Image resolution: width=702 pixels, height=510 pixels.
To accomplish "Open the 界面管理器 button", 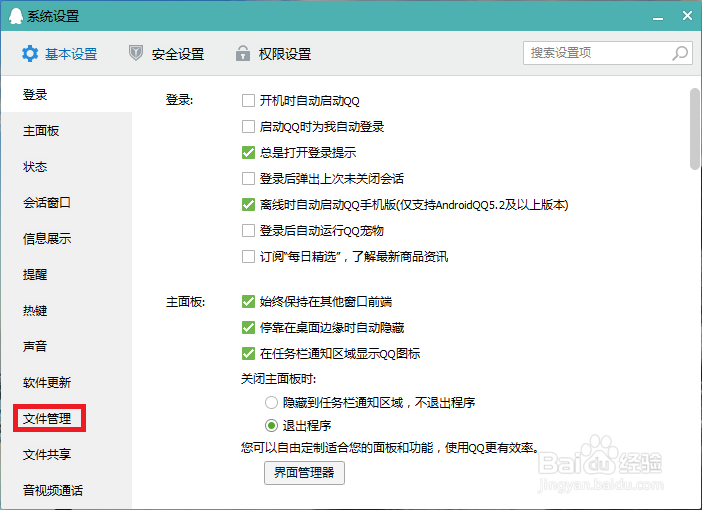I will 304,472.
